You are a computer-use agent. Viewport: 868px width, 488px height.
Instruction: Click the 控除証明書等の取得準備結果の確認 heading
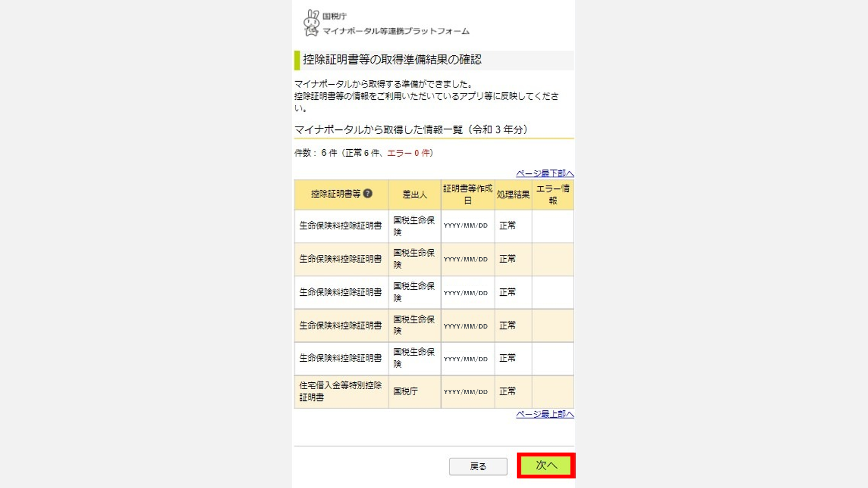392,60
